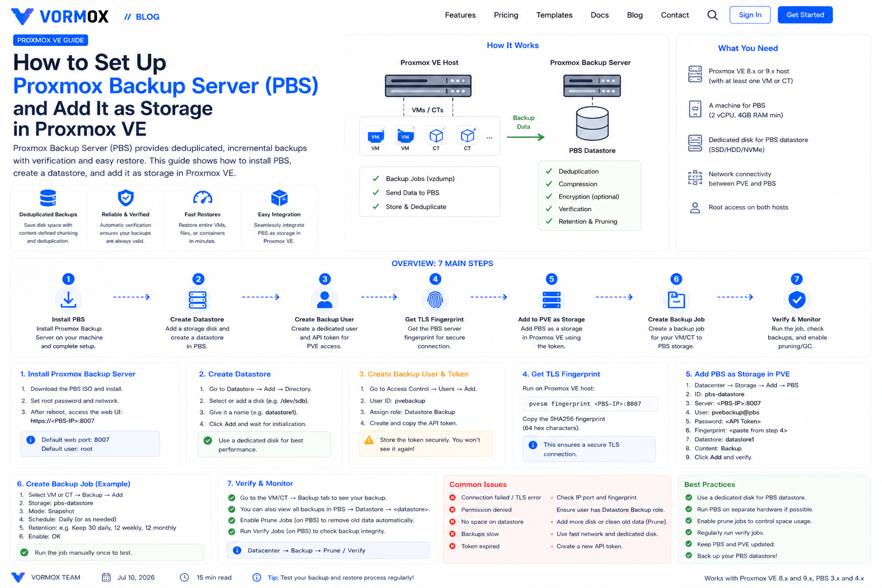Viewport: 882px width, 588px height.
Task: Click Reliable & Verified shield icon
Action: click(126, 198)
